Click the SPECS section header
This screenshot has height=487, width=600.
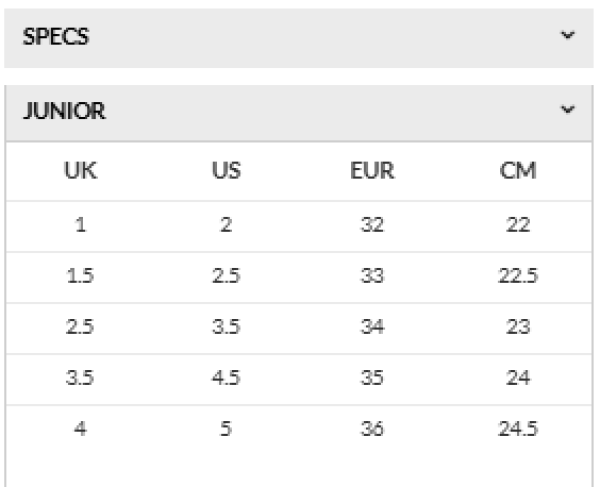299,38
